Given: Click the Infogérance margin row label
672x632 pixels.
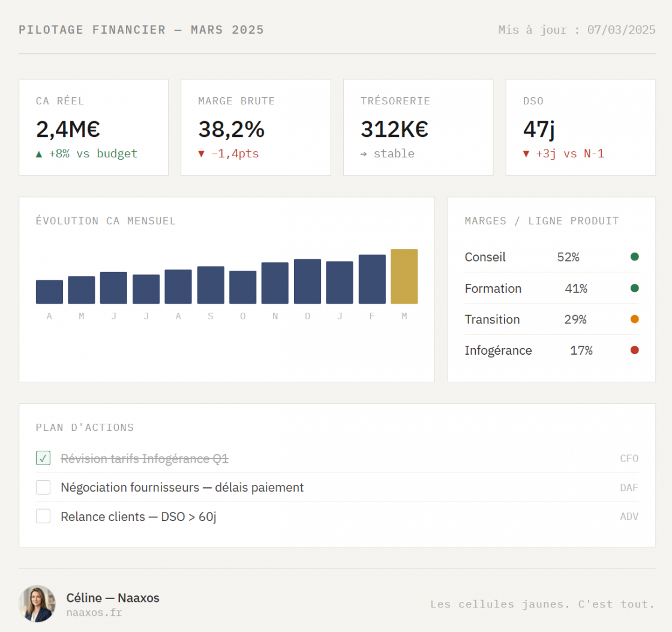Looking at the screenshot, I should pos(498,351).
